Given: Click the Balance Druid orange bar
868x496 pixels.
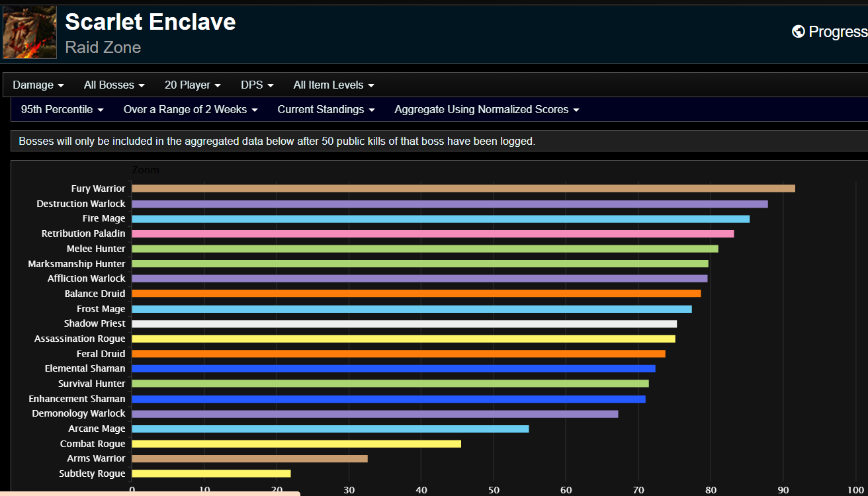Looking at the screenshot, I should (416, 294).
